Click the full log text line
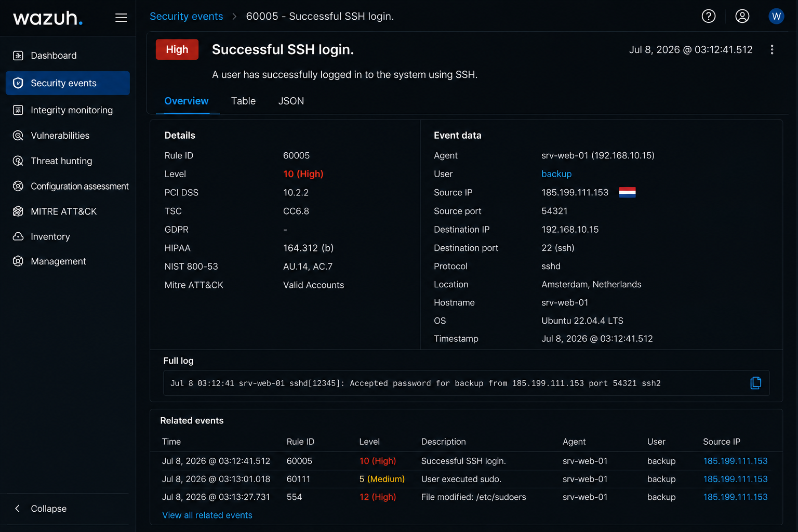The width and height of the screenshot is (798, 532). pos(416,383)
